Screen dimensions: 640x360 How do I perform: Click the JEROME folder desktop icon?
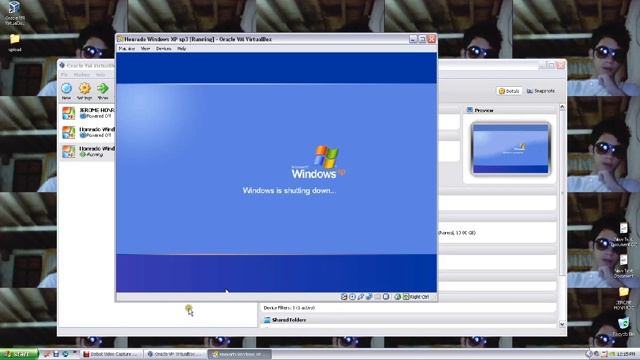pyautogui.click(x=624, y=298)
